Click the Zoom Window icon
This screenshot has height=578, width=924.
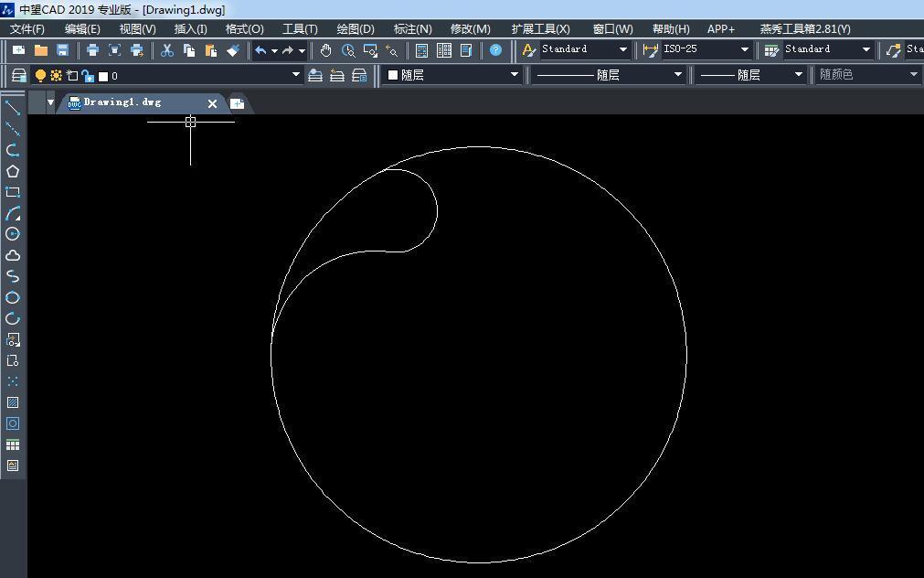pos(370,50)
